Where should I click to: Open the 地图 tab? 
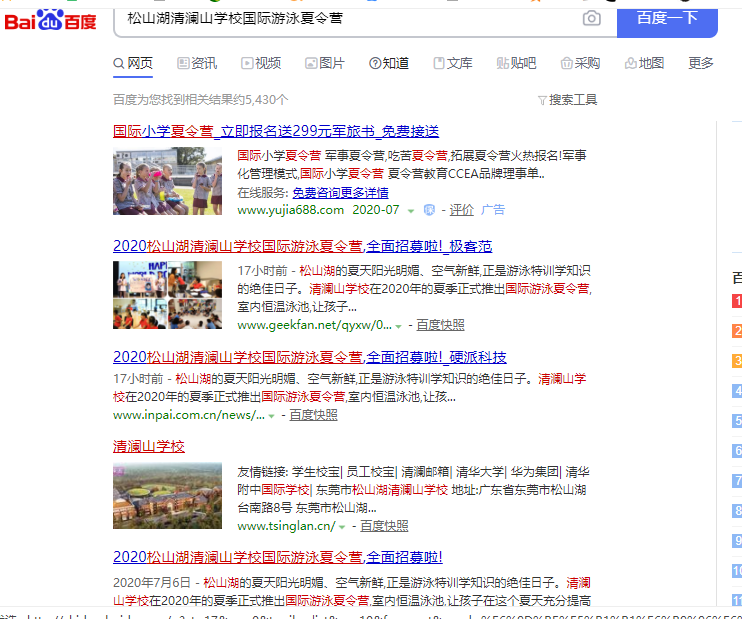coord(644,63)
